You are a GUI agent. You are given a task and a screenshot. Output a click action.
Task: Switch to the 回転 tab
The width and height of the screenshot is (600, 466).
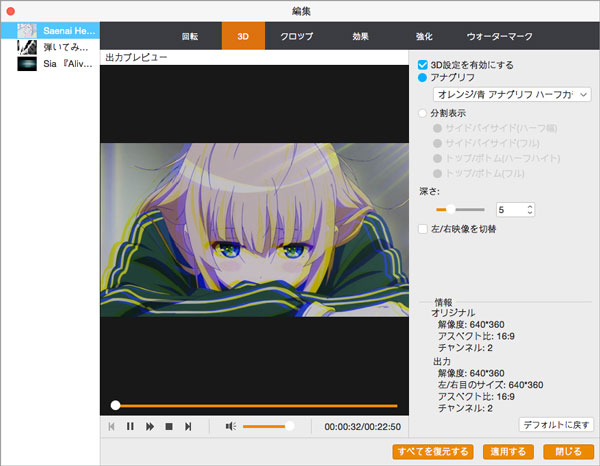pos(190,36)
